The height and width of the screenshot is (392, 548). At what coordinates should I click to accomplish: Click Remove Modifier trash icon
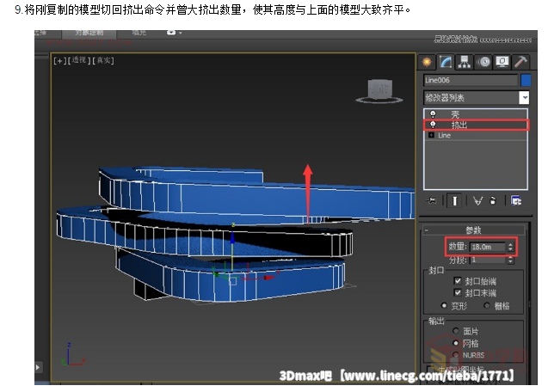pyautogui.click(x=493, y=201)
